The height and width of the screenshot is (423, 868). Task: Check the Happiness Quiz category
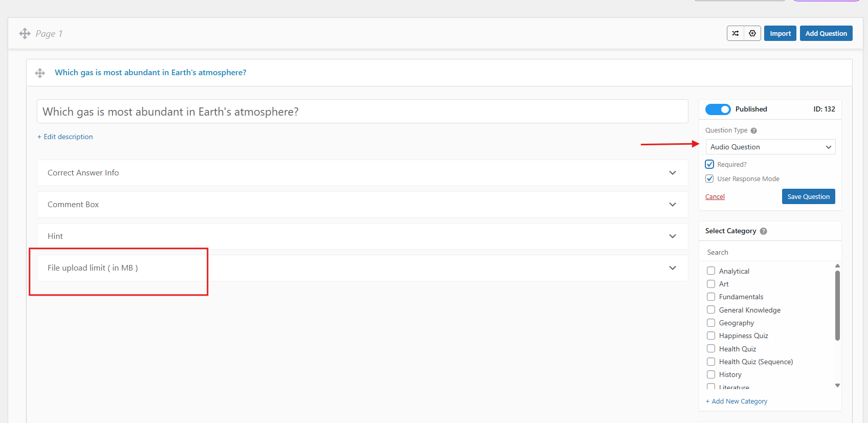tap(711, 336)
